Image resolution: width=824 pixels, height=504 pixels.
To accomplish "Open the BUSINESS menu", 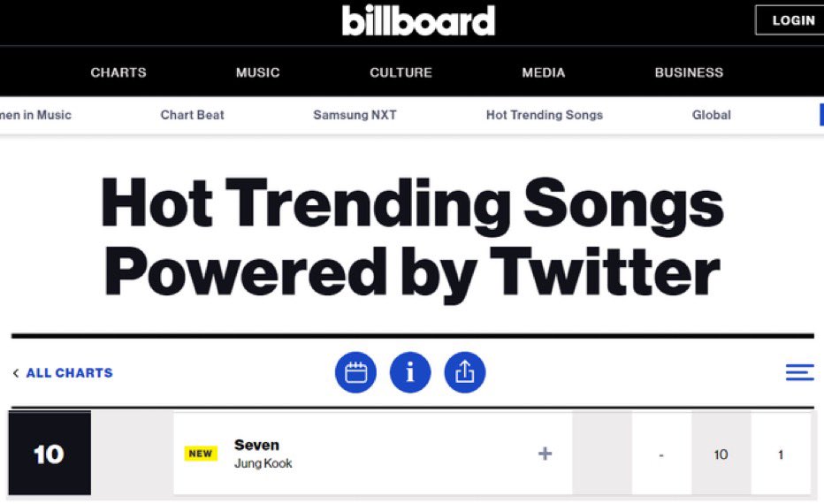I will (x=689, y=73).
